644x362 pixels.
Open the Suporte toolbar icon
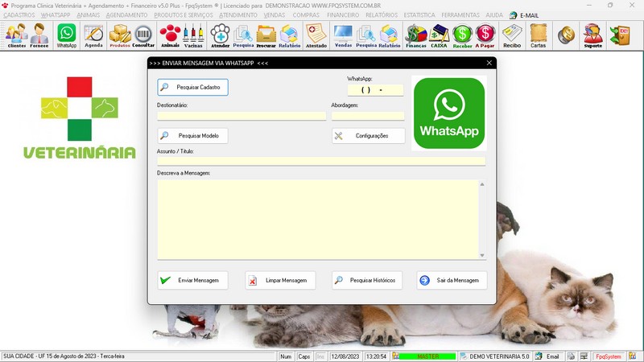(x=593, y=35)
